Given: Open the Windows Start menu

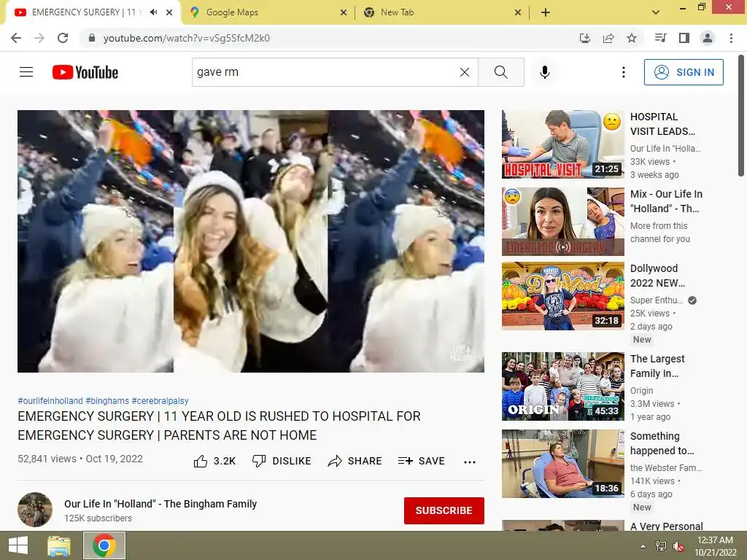Looking at the screenshot, I should click(x=18, y=545).
